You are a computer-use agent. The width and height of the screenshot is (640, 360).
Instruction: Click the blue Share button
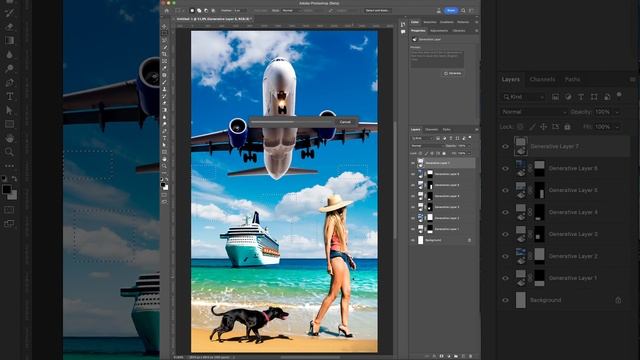point(451,11)
